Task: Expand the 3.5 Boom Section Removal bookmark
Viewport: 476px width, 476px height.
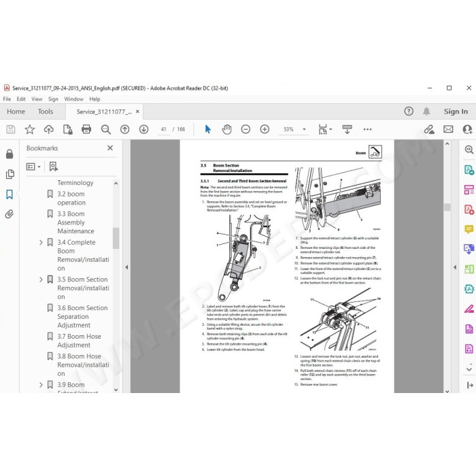Action: (41, 279)
